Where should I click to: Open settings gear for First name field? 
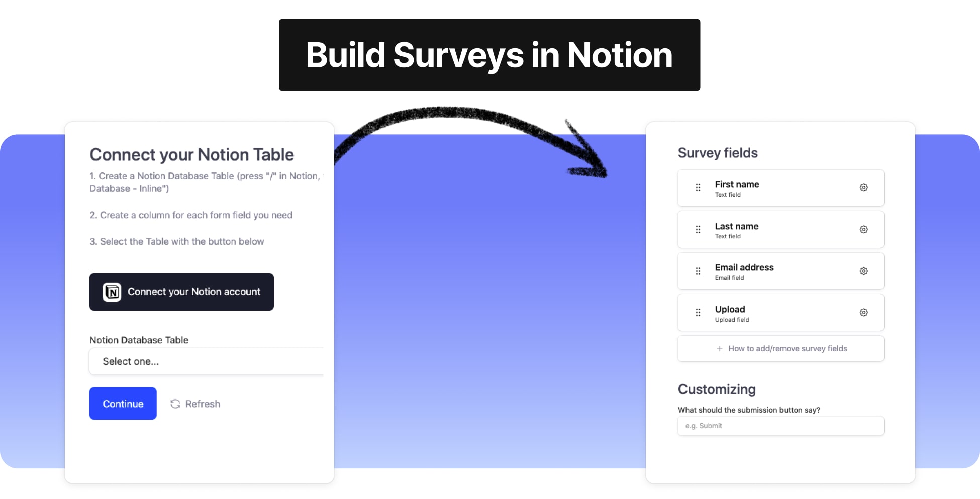(863, 188)
